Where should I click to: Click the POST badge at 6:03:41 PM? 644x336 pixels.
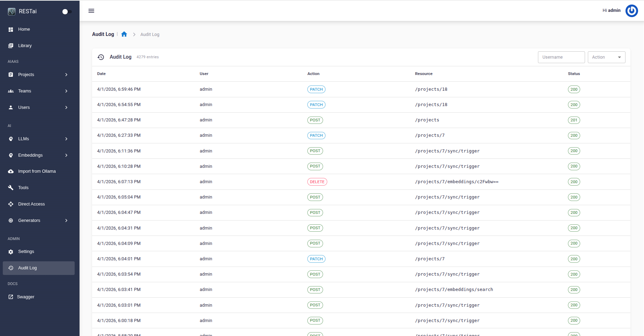315,290
